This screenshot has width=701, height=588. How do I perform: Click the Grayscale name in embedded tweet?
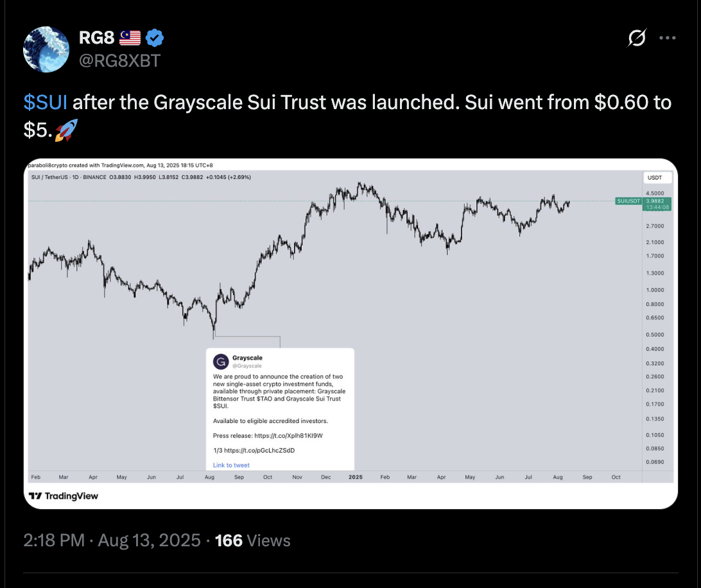247,358
